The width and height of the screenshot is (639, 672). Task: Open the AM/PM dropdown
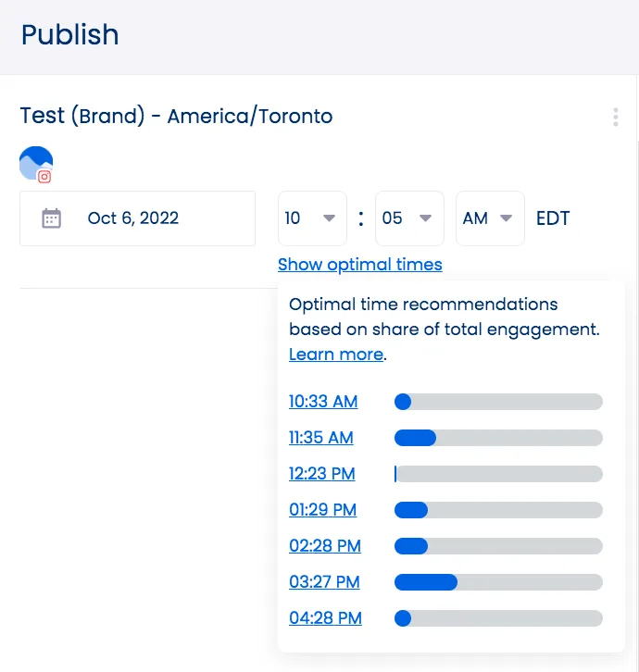click(x=490, y=218)
